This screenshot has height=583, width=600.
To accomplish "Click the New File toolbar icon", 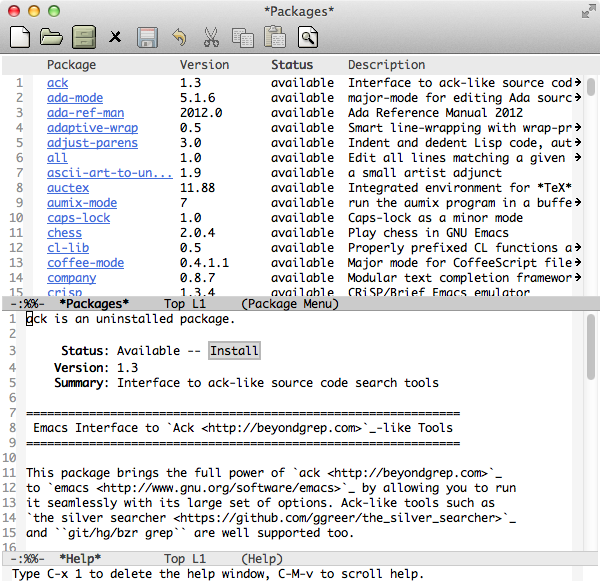I will [x=20, y=37].
